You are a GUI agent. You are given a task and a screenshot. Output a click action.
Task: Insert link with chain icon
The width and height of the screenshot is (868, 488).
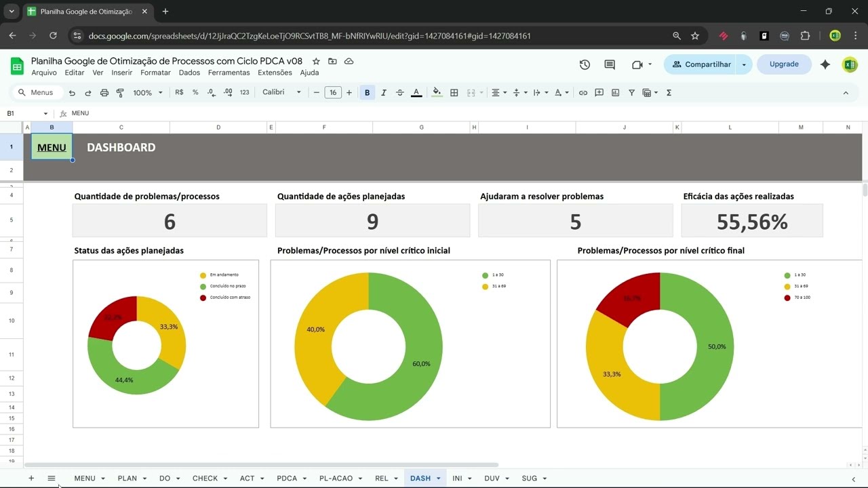coord(583,93)
